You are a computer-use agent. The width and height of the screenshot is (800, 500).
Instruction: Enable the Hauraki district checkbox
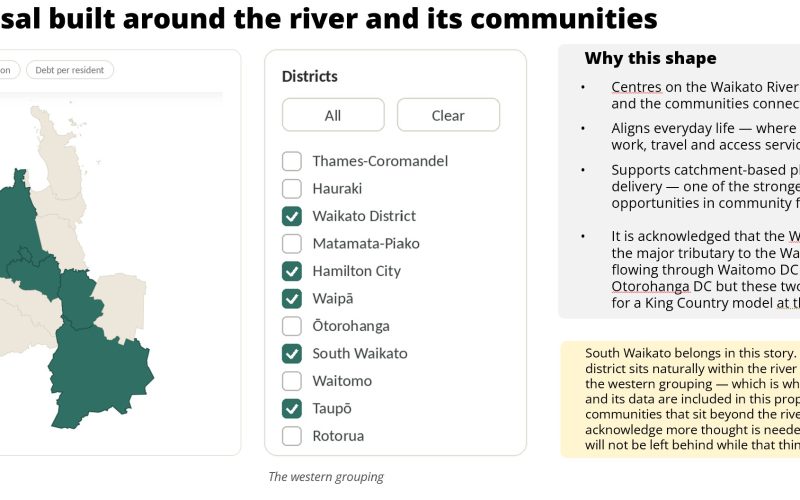click(x=292, y=189)
